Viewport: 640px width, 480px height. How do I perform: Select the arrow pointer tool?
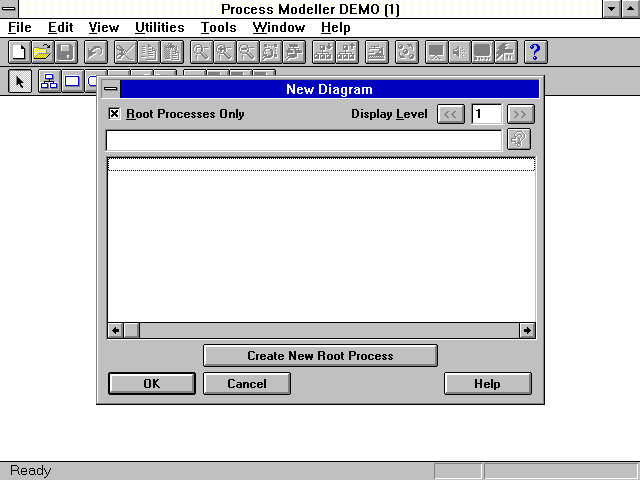[19, 82]
